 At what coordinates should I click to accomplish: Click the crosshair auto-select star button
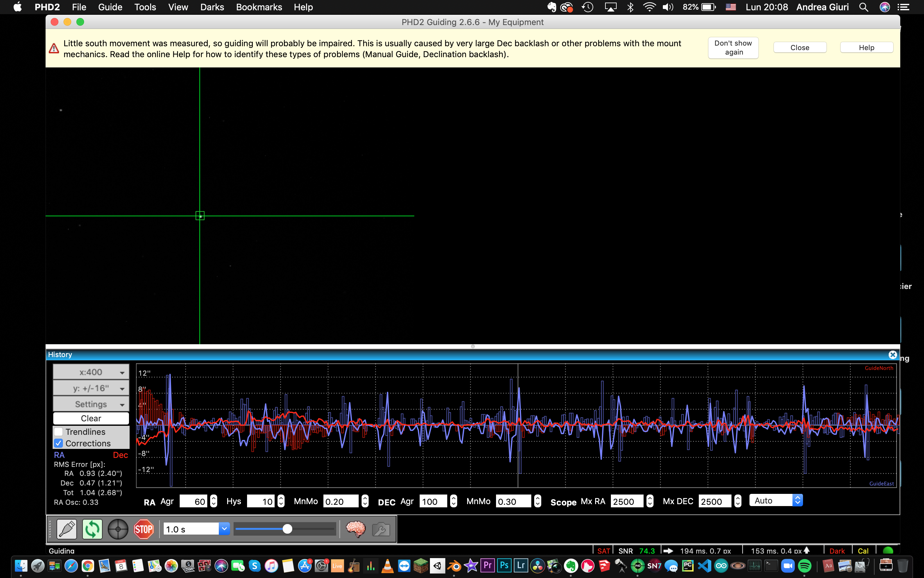(118, 529)
